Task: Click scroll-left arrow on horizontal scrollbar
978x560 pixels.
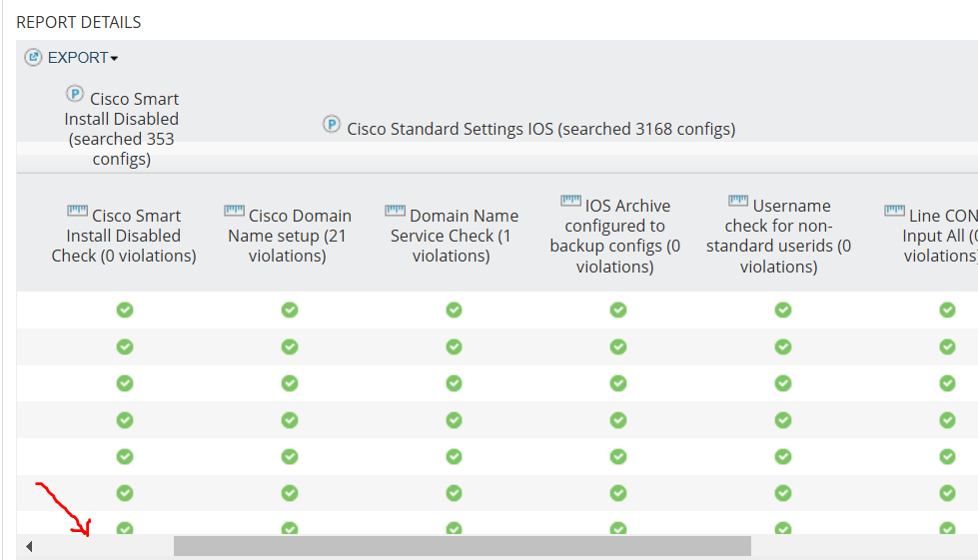Action: point(29,547)
